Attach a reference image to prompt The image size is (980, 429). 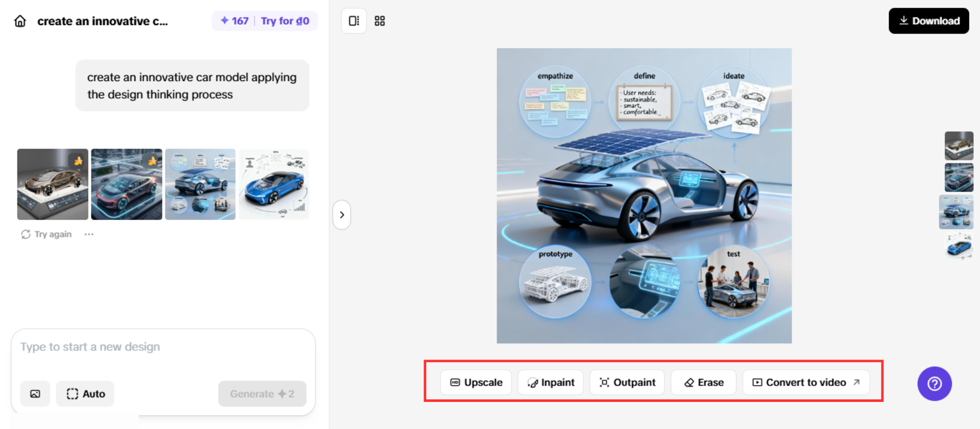coord(35,394)
